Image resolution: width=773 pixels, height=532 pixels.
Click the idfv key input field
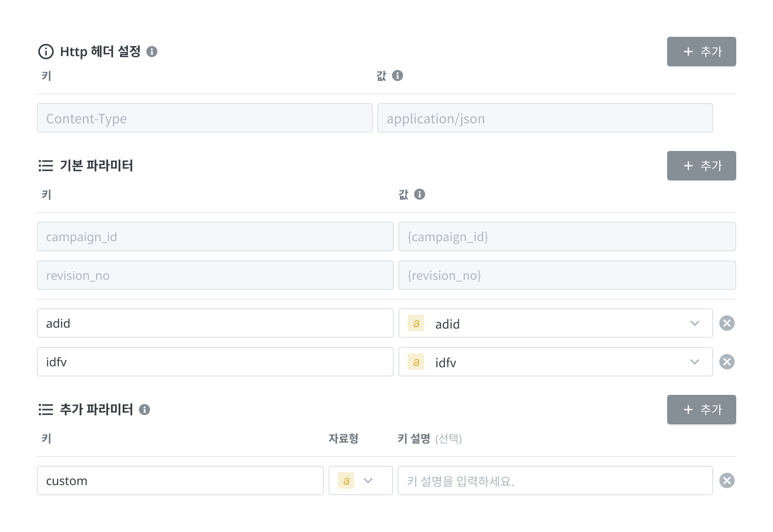point(215,362)
